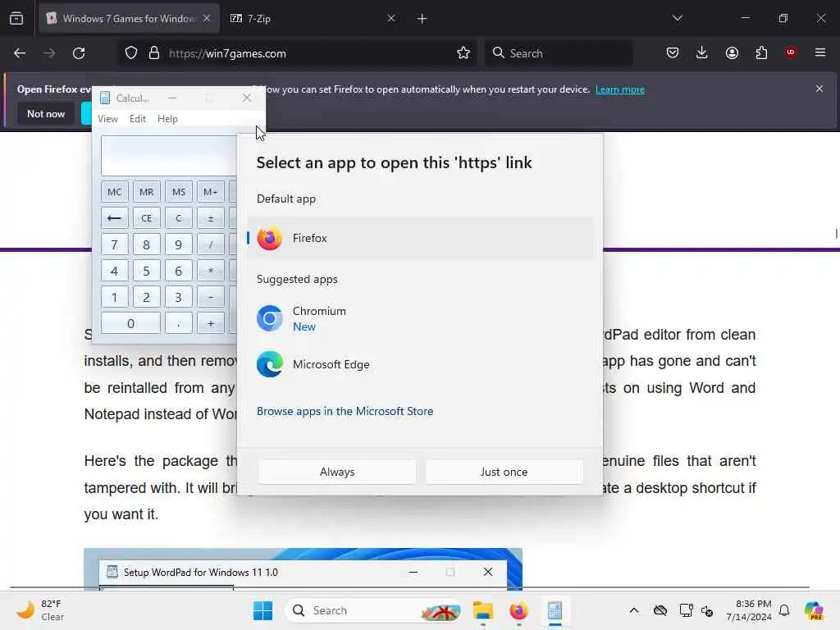Screen dimensions: 840x630
Task: Click the Calculator backspace arrow
Action: click(x=115, y=218)
